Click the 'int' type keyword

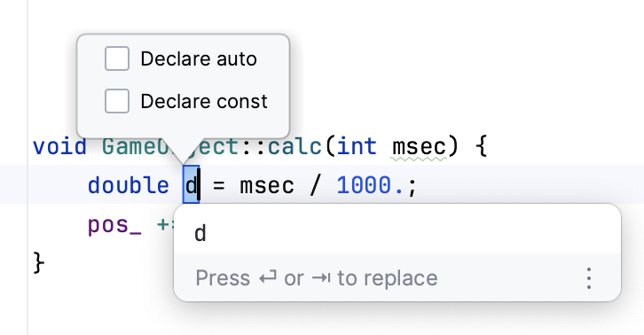(357, 146)
